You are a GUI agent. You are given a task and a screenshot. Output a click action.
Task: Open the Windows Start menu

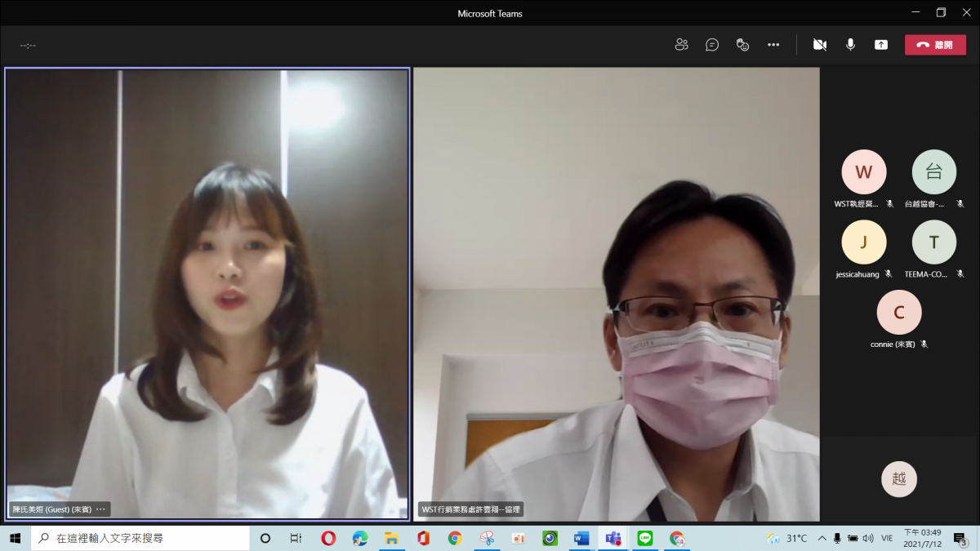click(x=15, y=539)
